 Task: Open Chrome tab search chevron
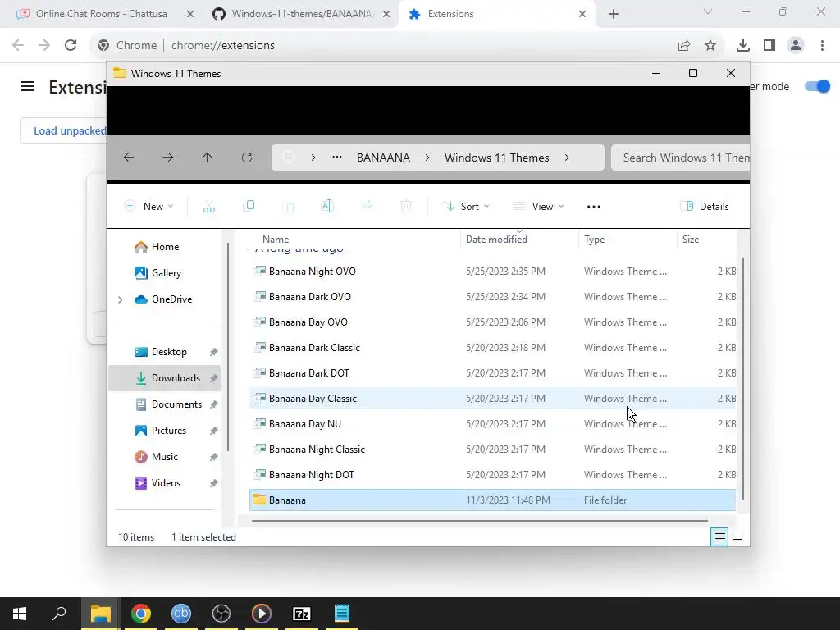[x=708, y=11]
